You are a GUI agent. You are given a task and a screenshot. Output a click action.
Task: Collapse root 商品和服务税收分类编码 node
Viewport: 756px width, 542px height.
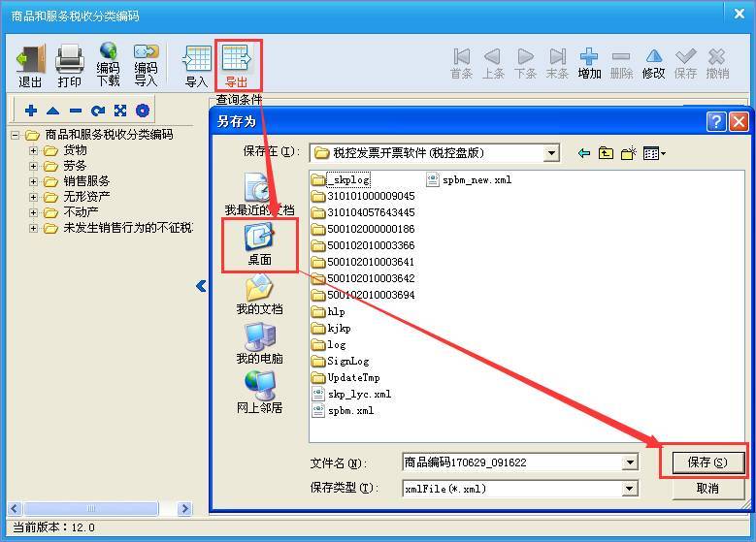pyautogui.click(x=15, y=135)
